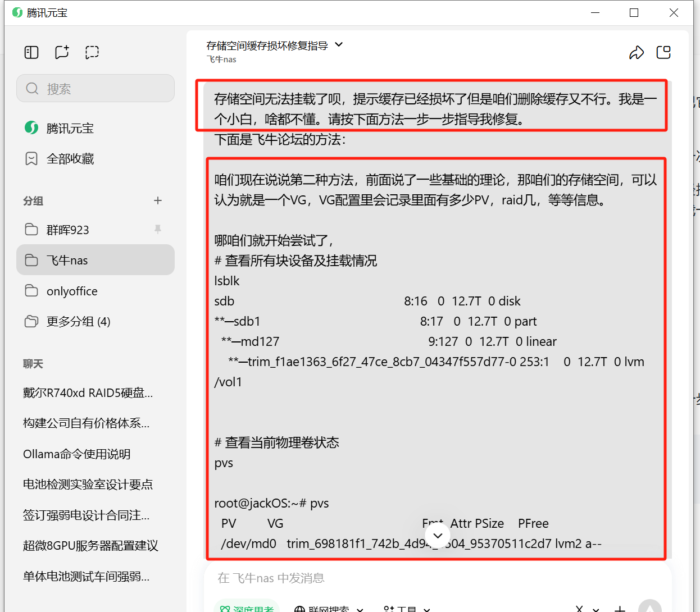Open the conversation title dropdown
The width and height of the screenshot is (700, 612).
tap(339, 44)
